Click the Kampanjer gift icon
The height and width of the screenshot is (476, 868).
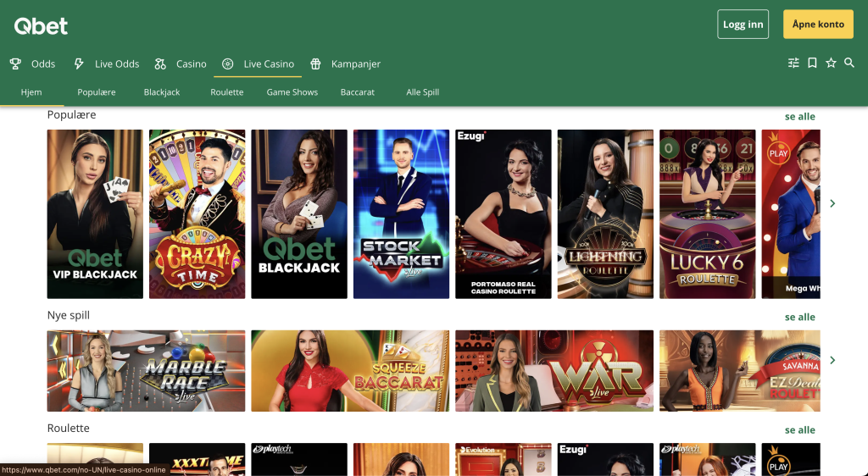point(315,64)
